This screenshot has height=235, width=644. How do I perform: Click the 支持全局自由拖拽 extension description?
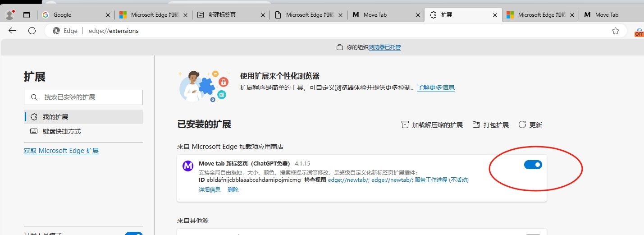coord(308,172)
